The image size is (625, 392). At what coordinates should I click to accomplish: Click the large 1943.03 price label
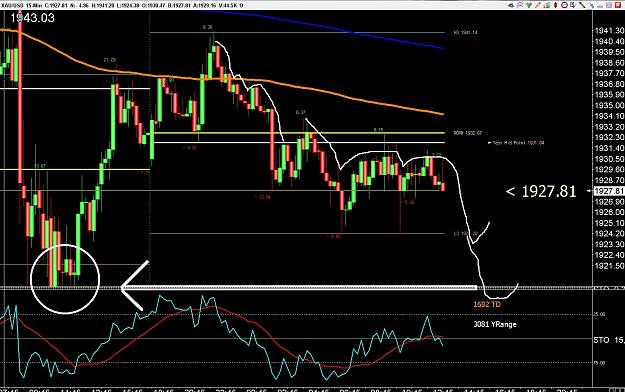33,18
